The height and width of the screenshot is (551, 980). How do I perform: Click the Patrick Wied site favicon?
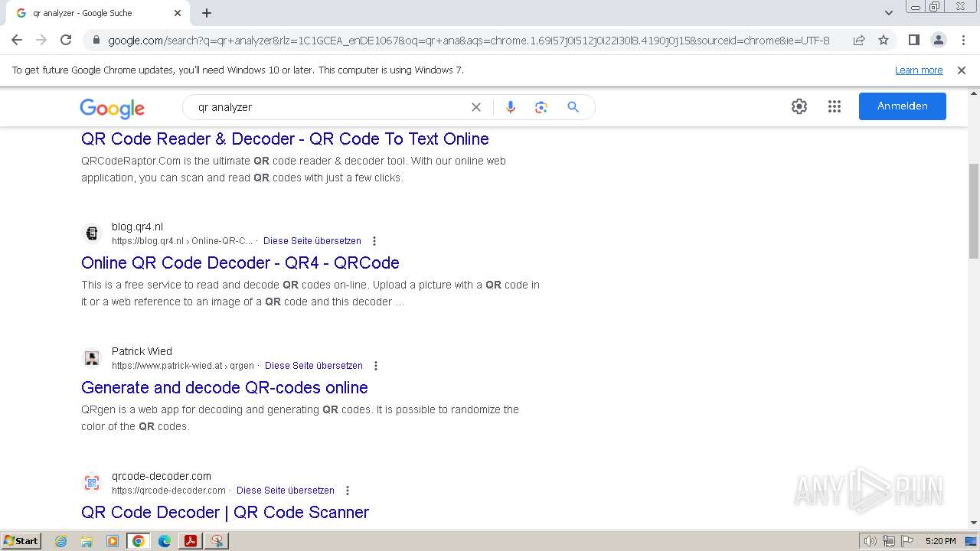tap(92, 357)
